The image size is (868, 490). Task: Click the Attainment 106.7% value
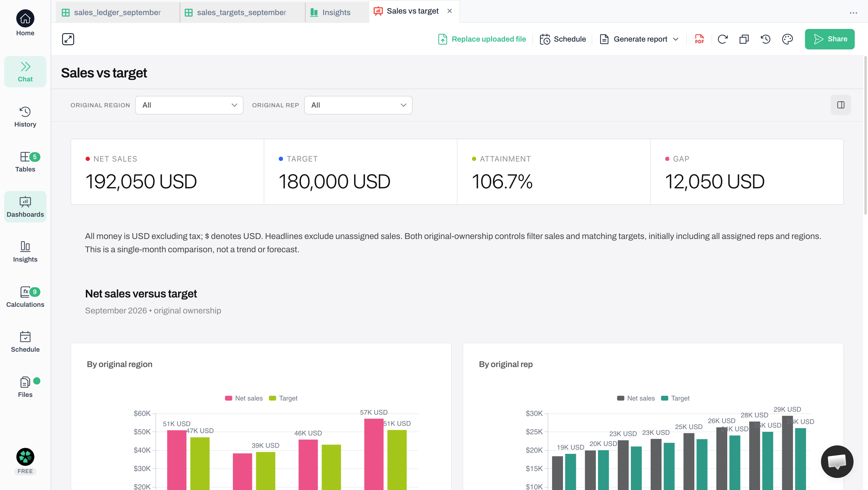pyautogui.click(x=502, y=181)
